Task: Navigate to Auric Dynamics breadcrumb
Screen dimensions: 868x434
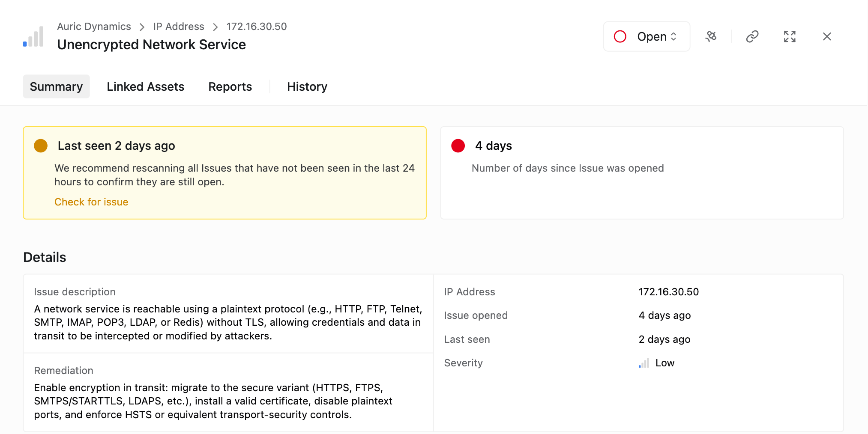Action: [x=94, y=27]
